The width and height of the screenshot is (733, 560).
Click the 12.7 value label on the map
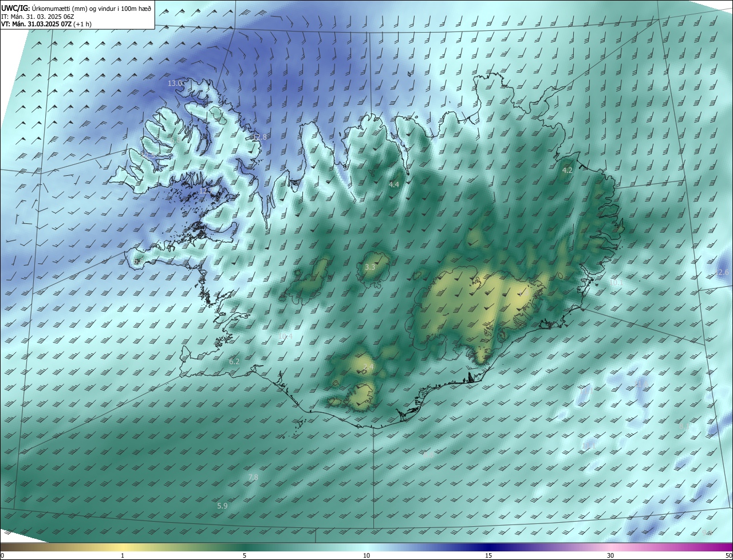(206, 191)
